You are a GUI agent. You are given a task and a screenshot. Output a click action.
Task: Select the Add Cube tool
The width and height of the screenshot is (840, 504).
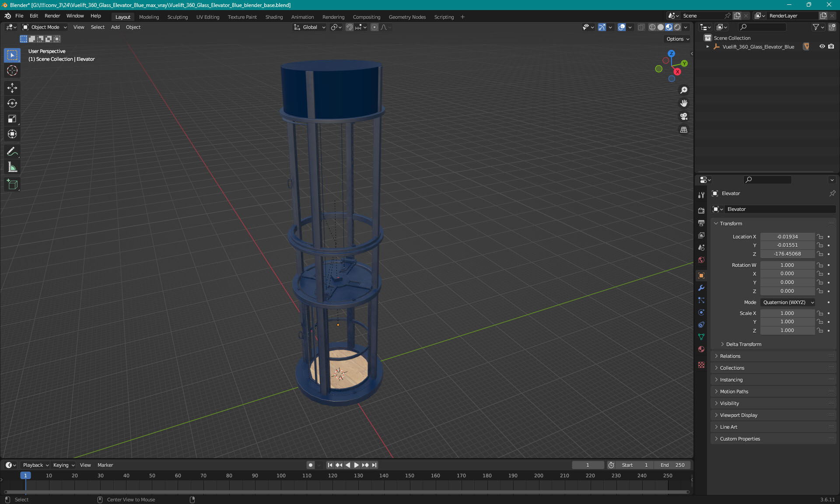click(12, 185)
